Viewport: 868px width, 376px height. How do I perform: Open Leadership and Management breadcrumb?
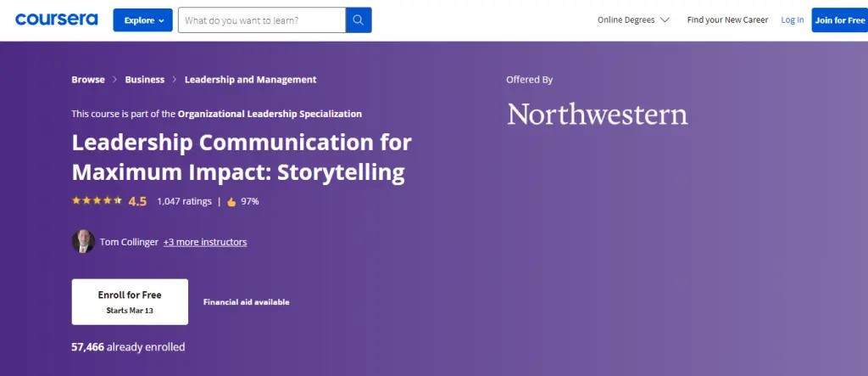250,79
